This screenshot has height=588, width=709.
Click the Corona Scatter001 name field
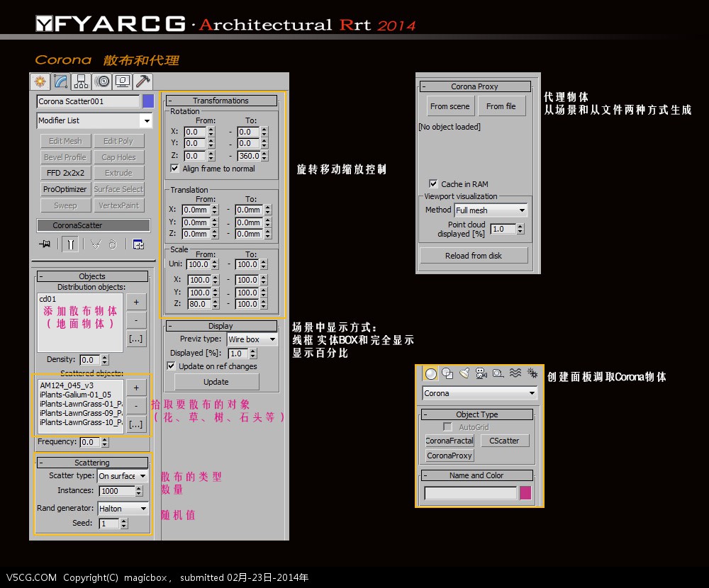pos(88,101)
